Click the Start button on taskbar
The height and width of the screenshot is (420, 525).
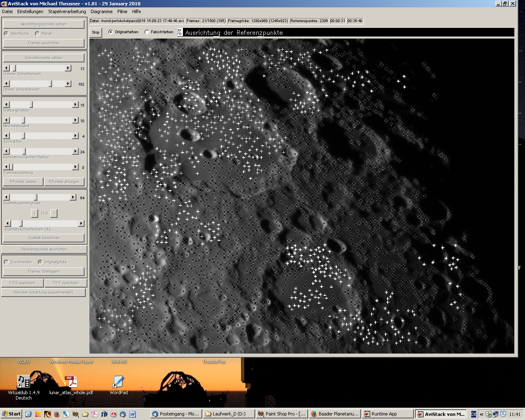(x=11, y=414)
